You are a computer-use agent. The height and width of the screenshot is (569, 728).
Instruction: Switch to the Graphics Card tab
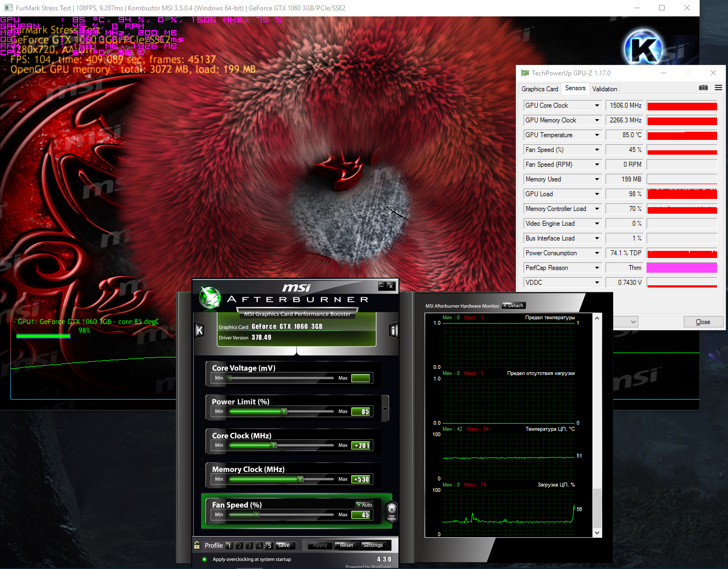click(x=539, y=89)
